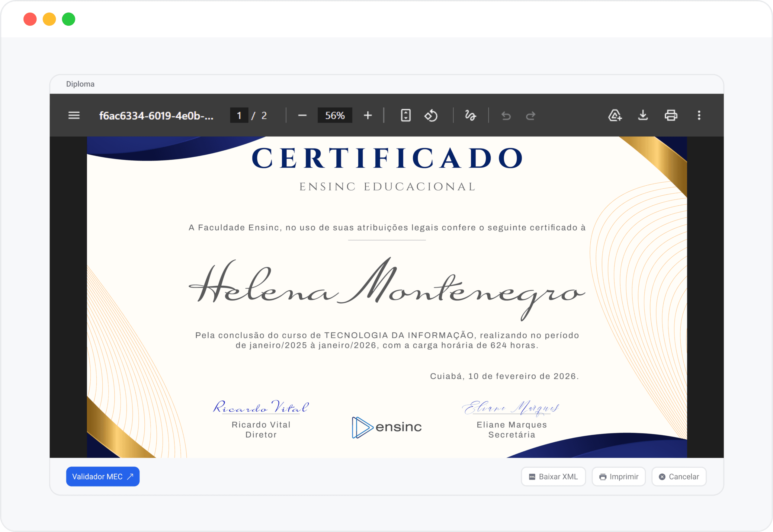Viewport: 773px width, 532px height.
Task: Click the date Cuiabá, 10 de fevereiro de 2026
Action: [504, 376]
